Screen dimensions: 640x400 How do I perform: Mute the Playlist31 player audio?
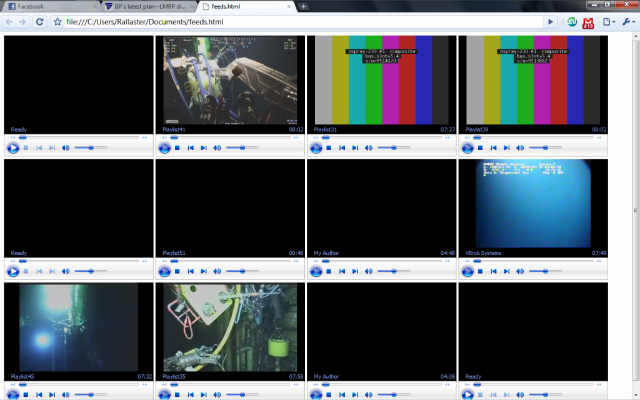[368, 147]
